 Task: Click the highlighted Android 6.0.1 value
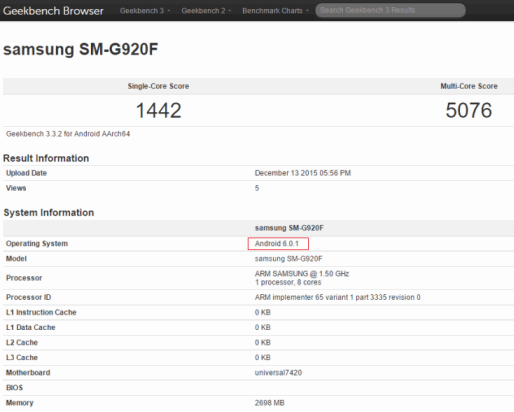278,244
